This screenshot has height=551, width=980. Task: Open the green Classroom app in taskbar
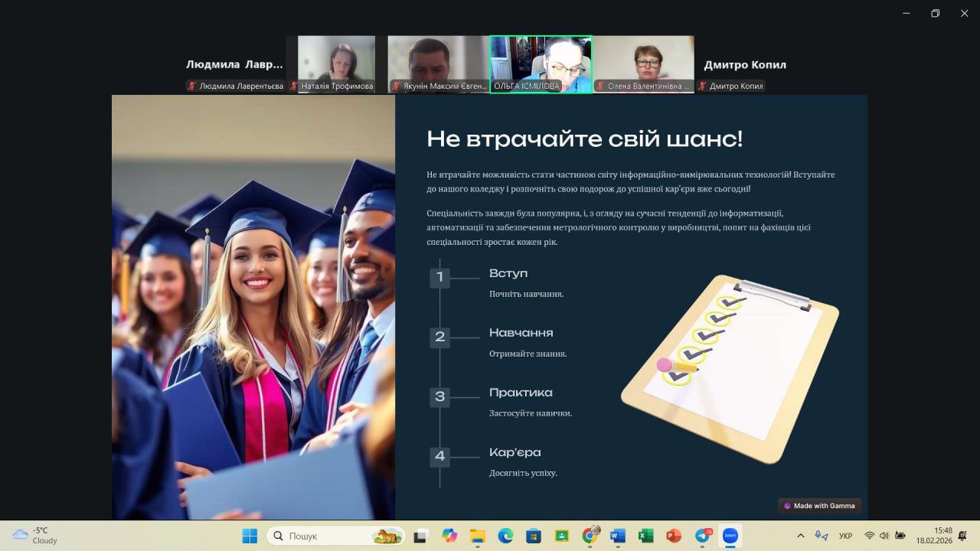click(x=561, y=536)
